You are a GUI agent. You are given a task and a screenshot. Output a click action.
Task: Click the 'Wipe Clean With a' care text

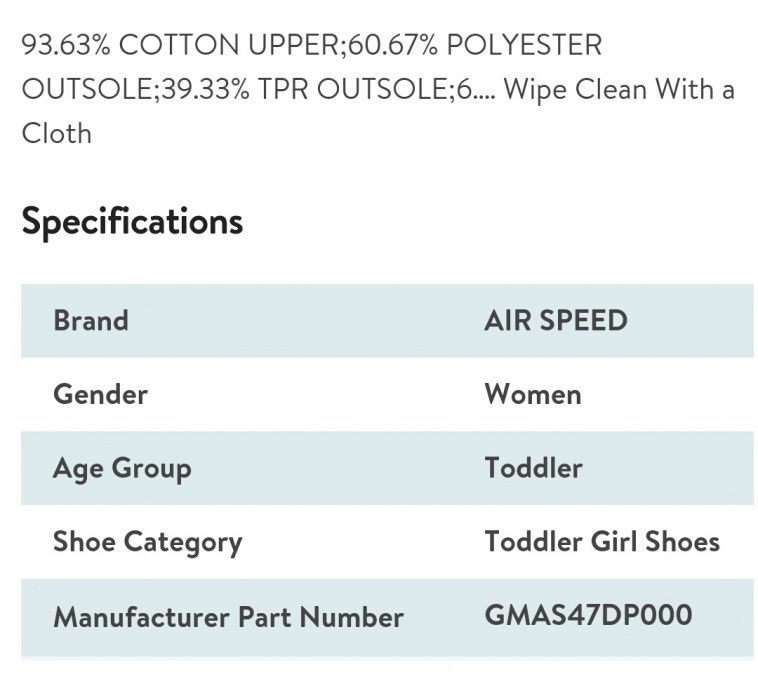coord(619,89)
